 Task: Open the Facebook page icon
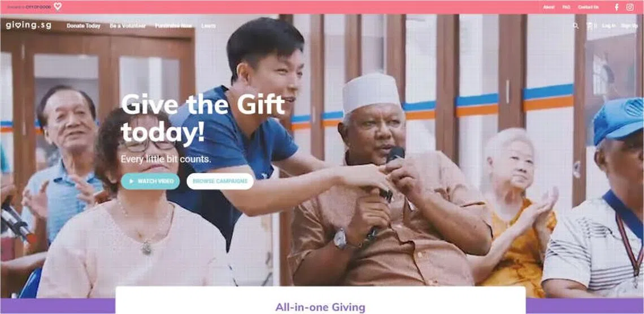tap(616, 7)
